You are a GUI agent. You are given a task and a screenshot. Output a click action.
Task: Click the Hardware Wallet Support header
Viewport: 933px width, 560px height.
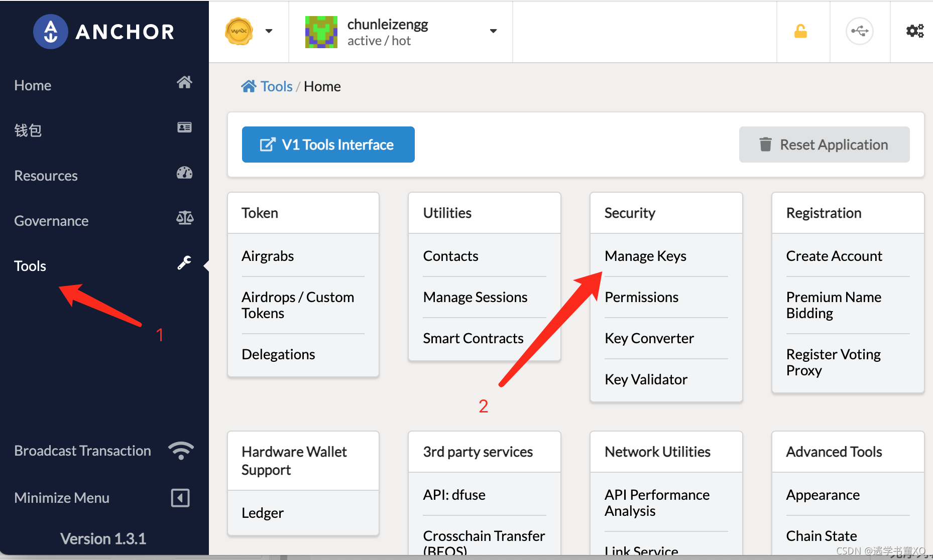coord(303,461)
